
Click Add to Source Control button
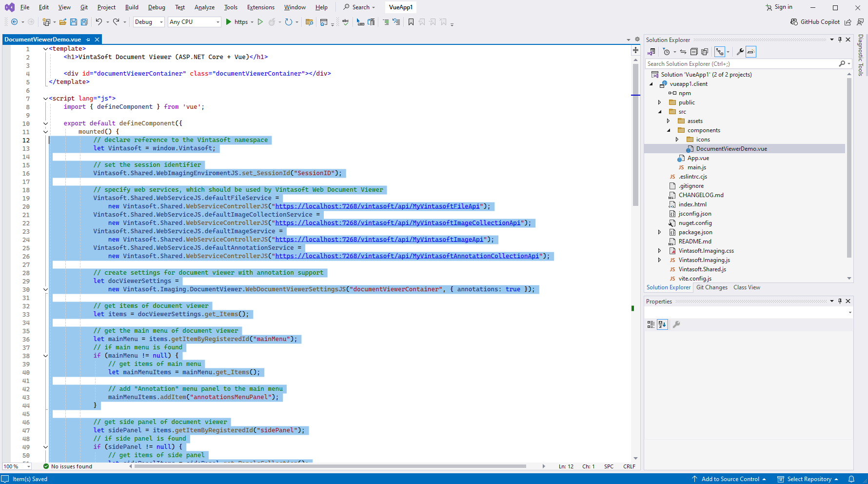[730, 479]
